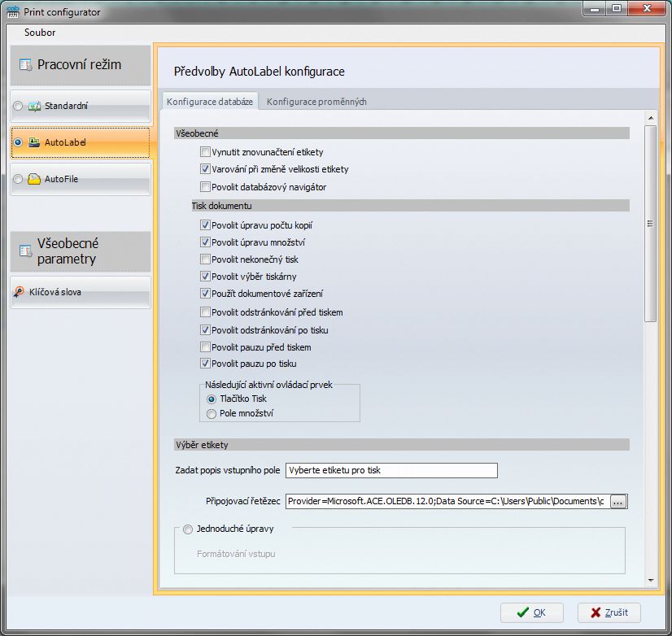
Task: Click the green checkmark on OK button
Action: click(x=523, y=612)
